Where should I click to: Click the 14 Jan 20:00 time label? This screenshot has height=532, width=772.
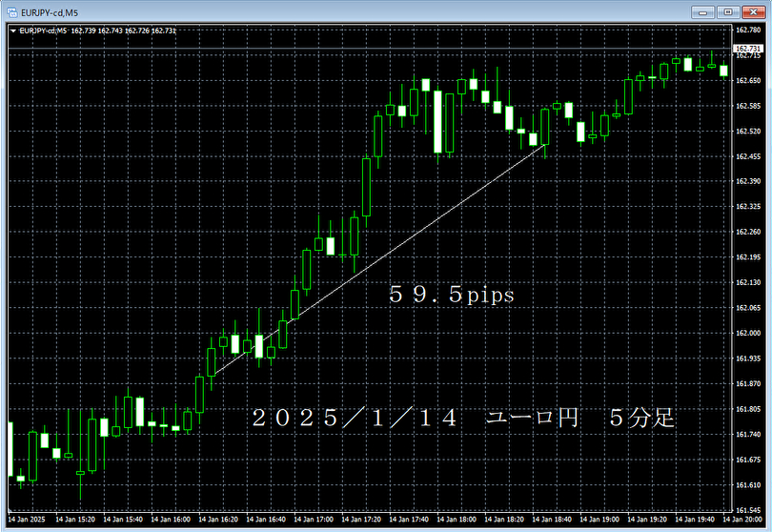click(742, 520)
